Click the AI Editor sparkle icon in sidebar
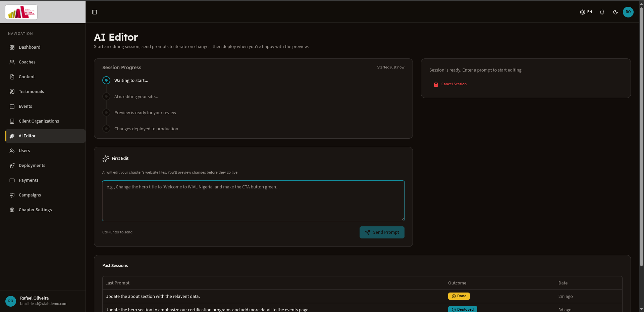Viewport: 644px width, 312px height. 12,136
